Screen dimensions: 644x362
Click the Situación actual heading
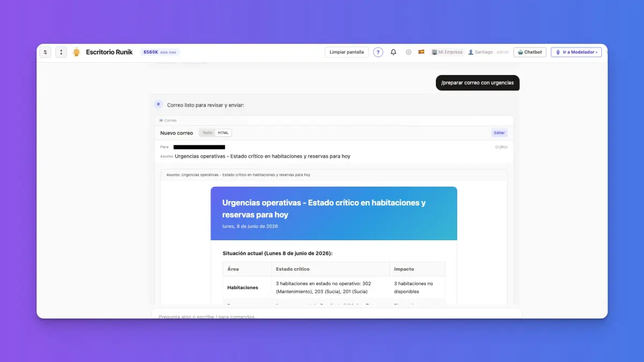(x=277, y=253)
